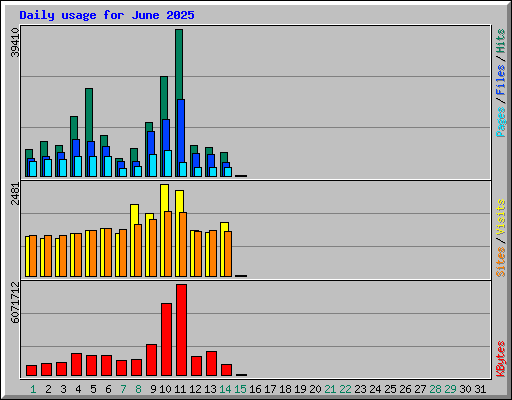Viewport: 512px width, 400px height.
Task: Select the red KBytes bar for day 4
Action: [x=76, y=365]
